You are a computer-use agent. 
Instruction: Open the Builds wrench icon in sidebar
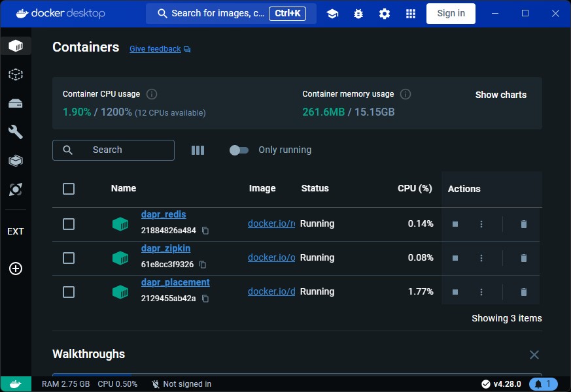click(16, 132)
